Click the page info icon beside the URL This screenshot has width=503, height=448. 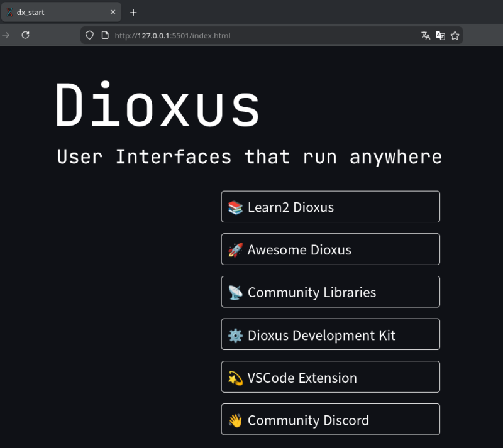[105, 36]
